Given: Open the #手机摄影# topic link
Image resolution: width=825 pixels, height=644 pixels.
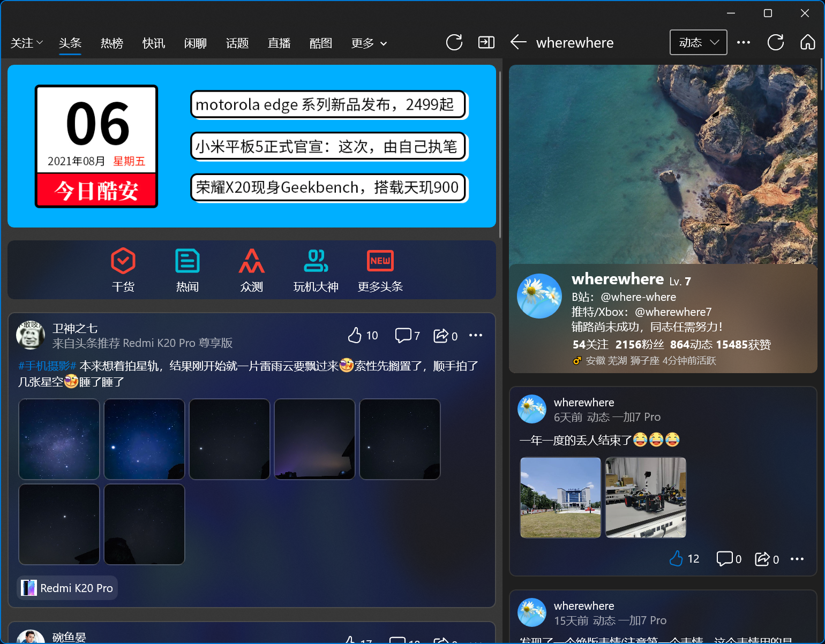Looking at the screenshot, I should coord(48,366).
